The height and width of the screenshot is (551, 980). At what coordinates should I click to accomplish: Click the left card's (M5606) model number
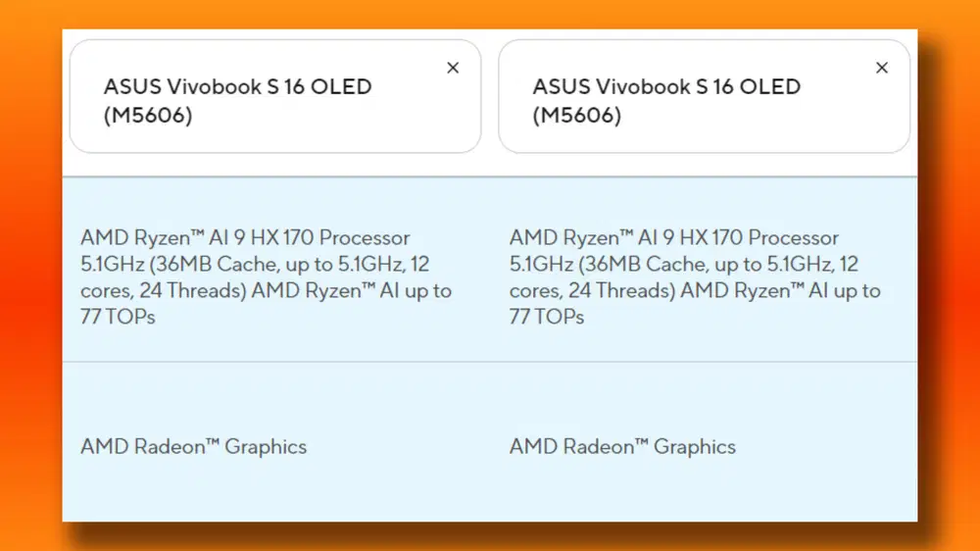tap(148, 116)
